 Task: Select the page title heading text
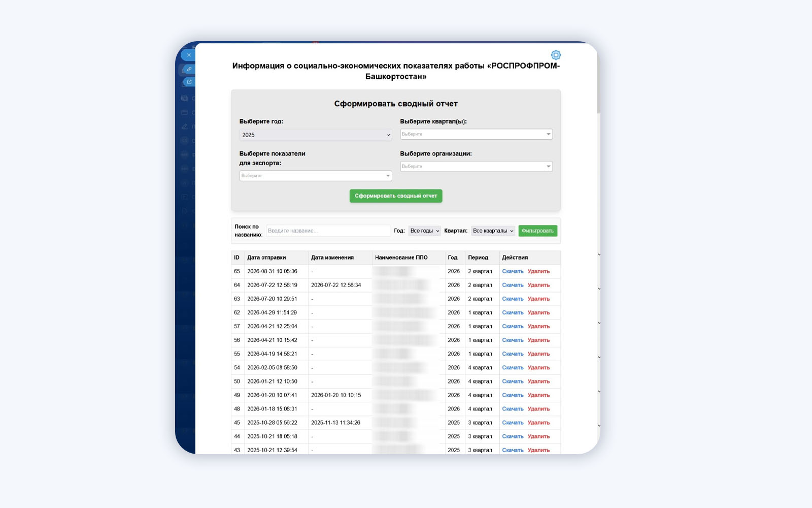396,71
